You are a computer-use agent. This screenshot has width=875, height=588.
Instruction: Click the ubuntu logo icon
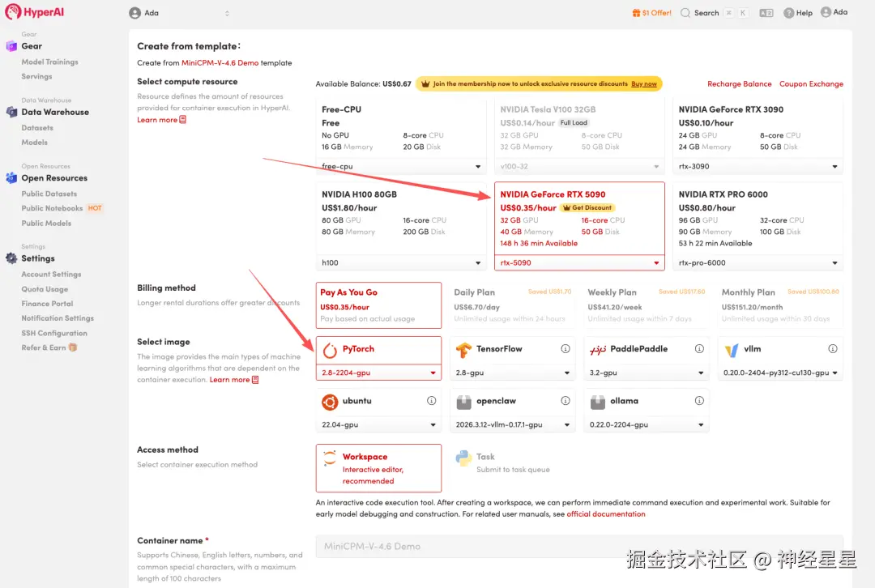[x=330, y=402]
